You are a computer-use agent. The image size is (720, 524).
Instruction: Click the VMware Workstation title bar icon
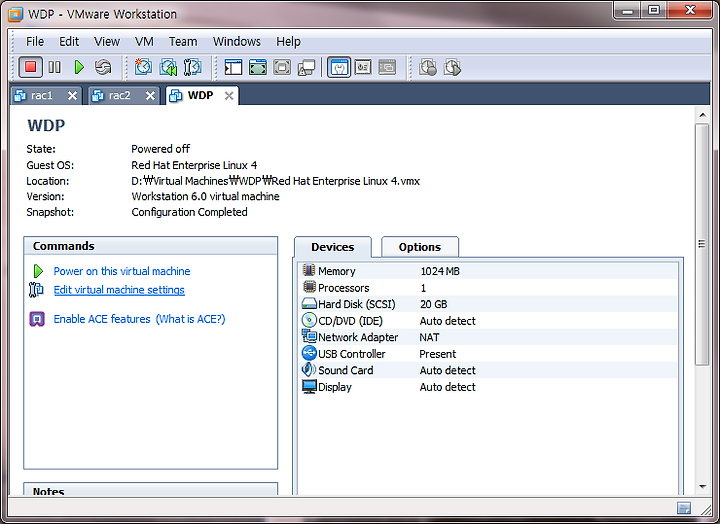(x=16, y=14)
